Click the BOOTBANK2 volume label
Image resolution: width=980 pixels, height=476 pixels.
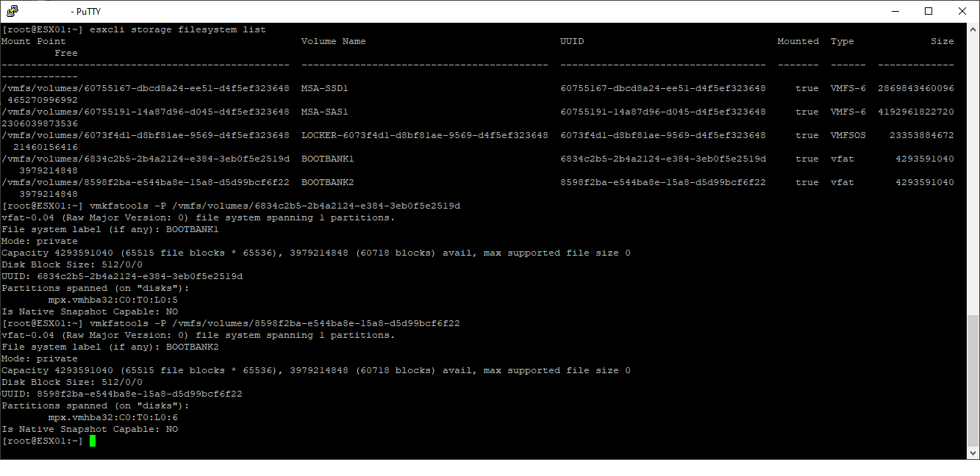coord(328,181)
